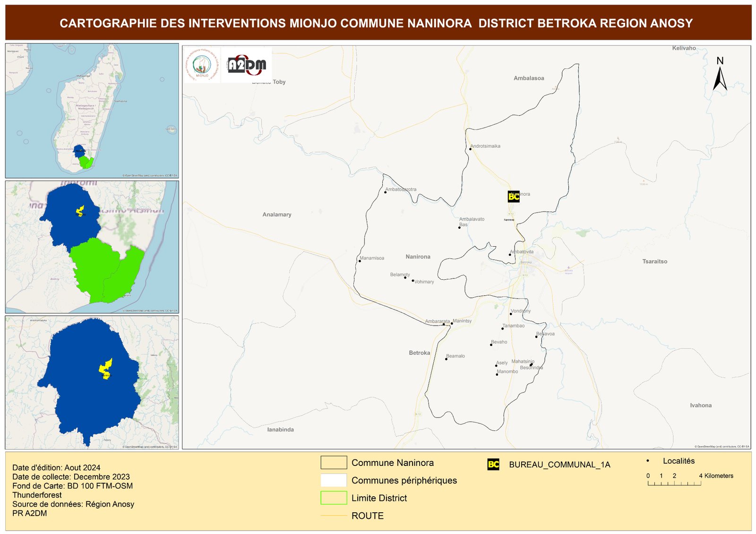Click 'Date d'édition: Aout 2024' text

coord(56,468)
